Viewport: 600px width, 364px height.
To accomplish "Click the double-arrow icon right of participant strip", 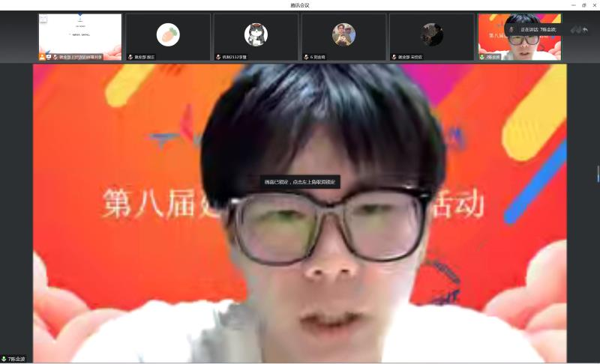I will (574, 30).
